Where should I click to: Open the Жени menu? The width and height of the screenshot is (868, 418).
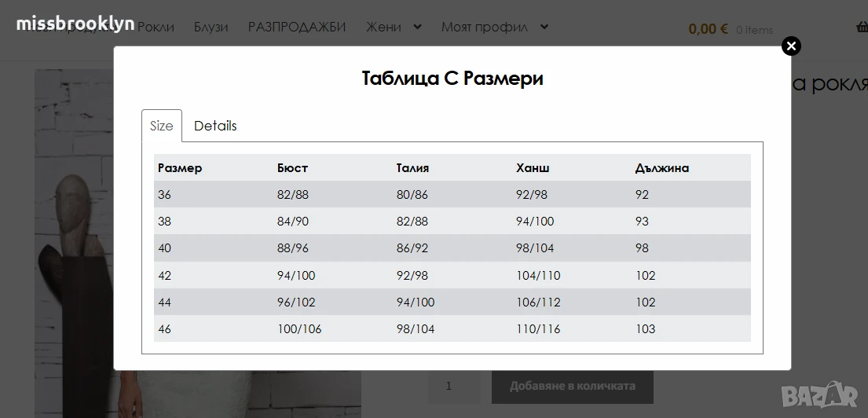pyautogui.click(x=383, y=27)
